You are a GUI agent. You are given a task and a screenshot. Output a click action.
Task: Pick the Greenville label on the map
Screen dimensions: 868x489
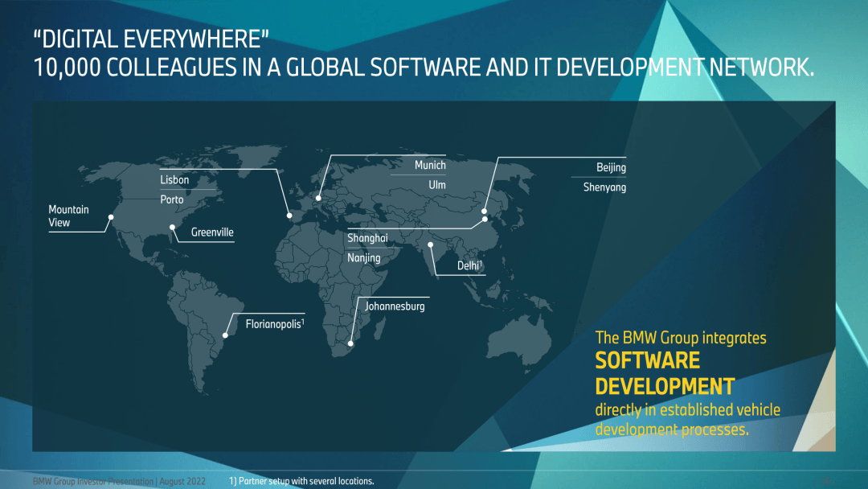[212, 232]
